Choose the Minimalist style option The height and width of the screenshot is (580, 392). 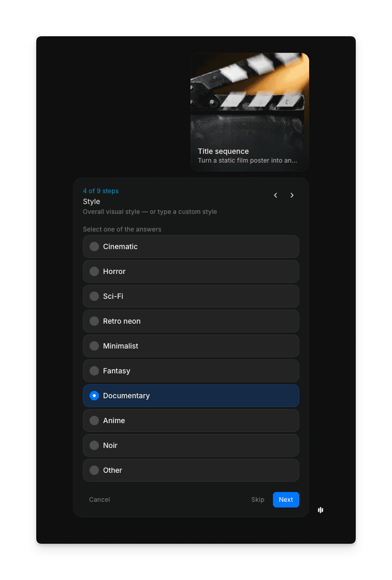pos(94,346)
